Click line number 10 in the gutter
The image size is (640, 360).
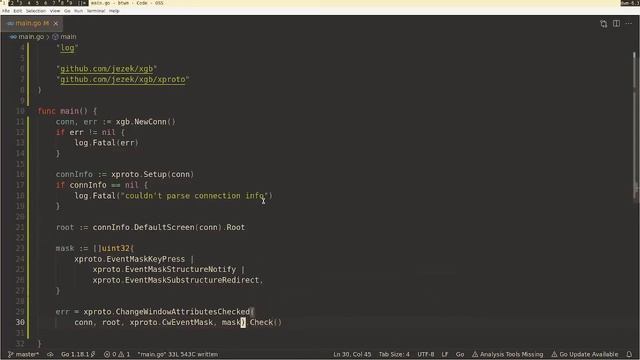point(20,111)
